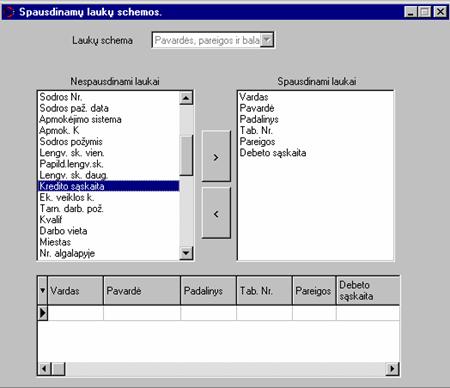Click the Nespausdinami list scroll down arrow
Screen dimensions: 450x388
[x=186, y=253]
